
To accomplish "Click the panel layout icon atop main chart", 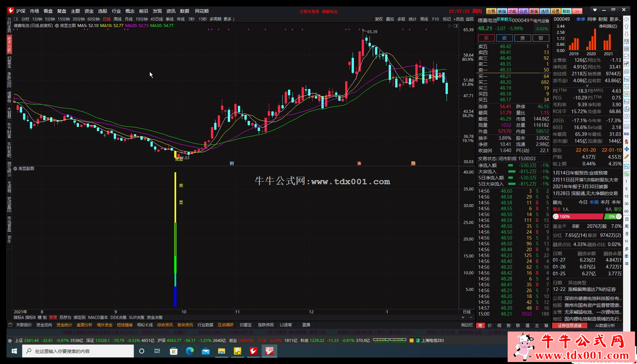I will [456, 26].
